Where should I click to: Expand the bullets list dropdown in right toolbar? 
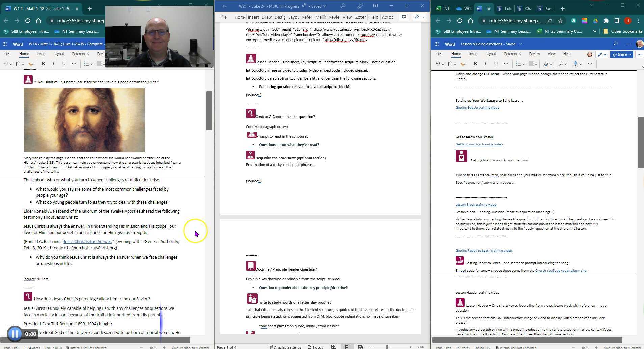523,64
